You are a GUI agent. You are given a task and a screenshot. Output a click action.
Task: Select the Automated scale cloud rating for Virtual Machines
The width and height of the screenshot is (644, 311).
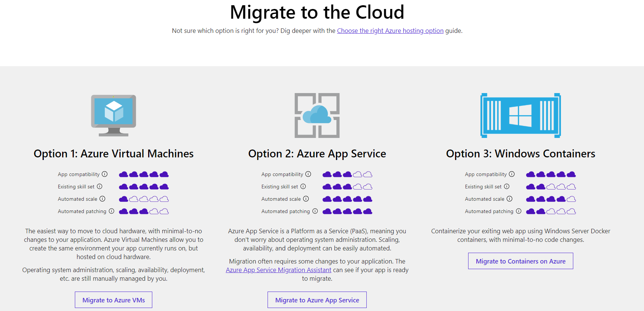pos(144,199)
